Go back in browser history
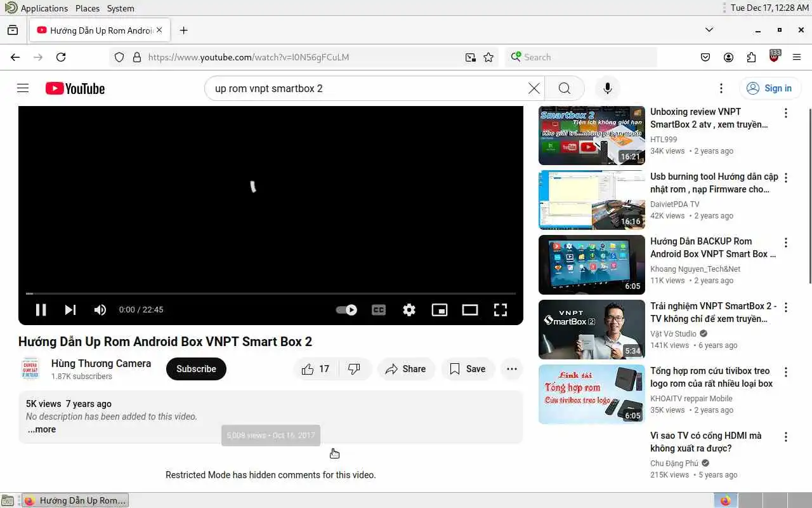 15,57
